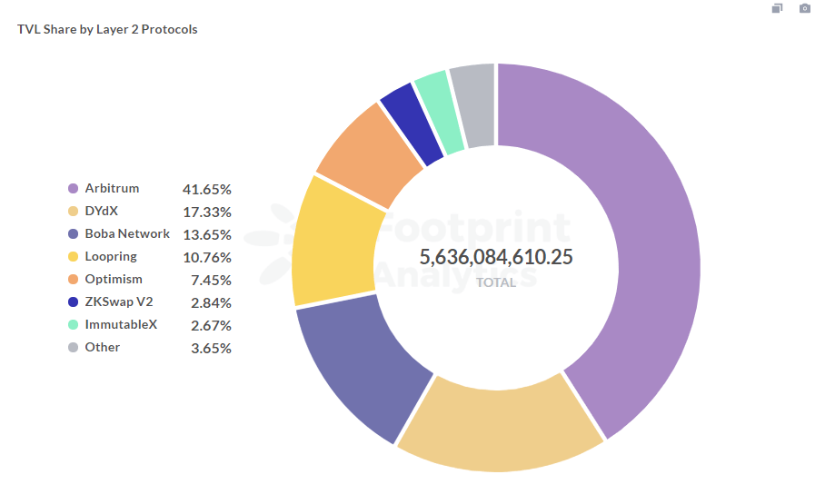Open the TVL Share by Layer 2 Protocols title
This screenshot has height=504, width=815.
pos(107,29)
